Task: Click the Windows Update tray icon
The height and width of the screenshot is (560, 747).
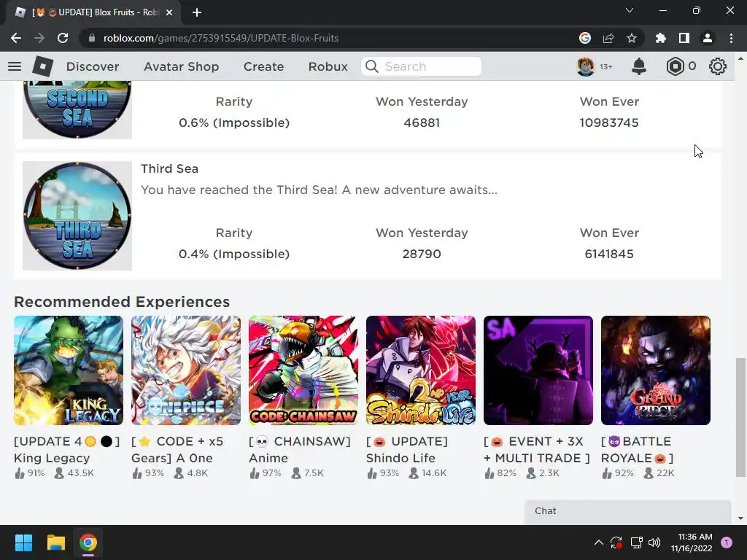Action: click(616, 542)
